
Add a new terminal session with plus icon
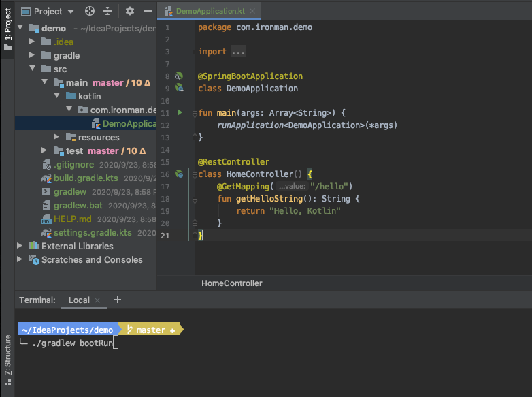tap(118, 300)
